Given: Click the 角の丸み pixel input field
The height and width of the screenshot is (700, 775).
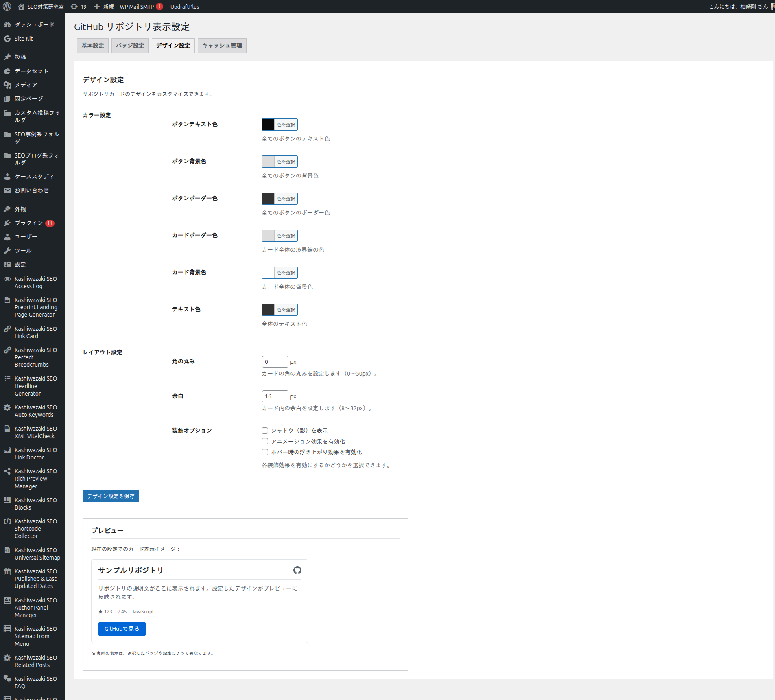Looking at the screenshot, I should tap(275, 362).
